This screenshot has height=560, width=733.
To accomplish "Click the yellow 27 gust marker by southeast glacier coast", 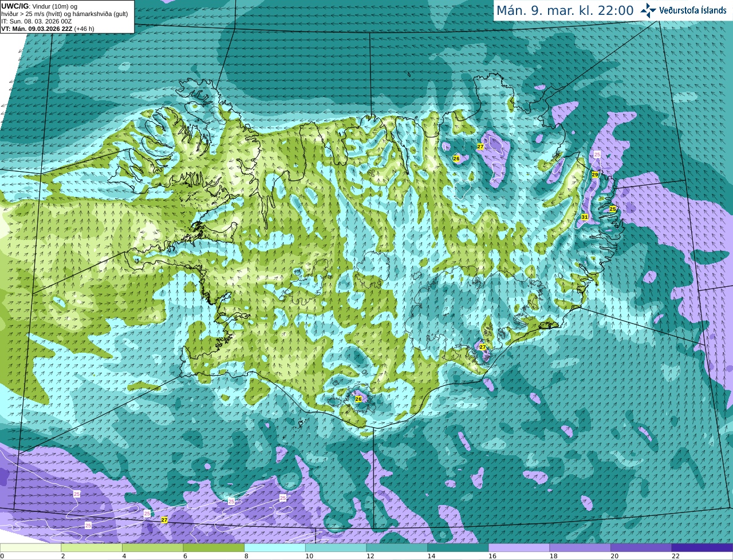I will [483, 347].
